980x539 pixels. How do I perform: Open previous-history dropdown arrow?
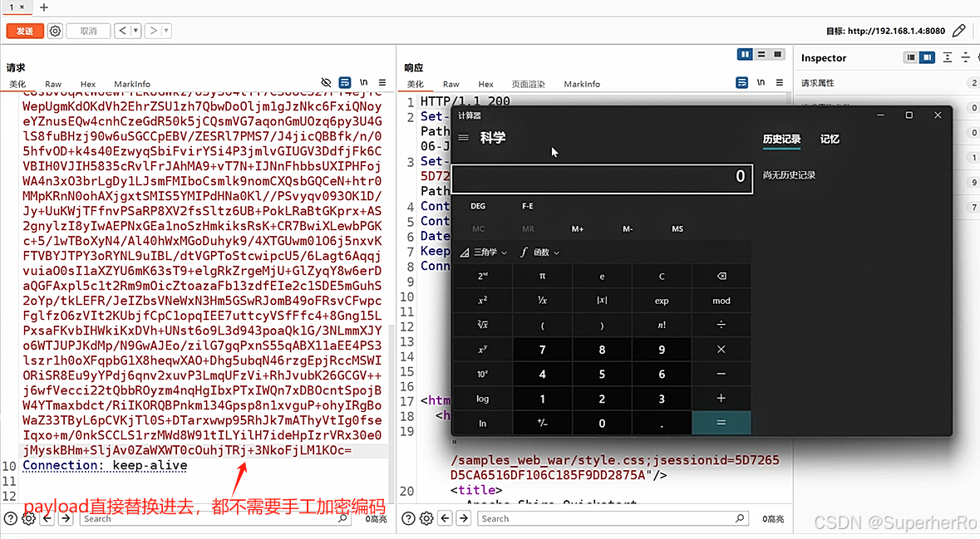(x=135, y=31)
